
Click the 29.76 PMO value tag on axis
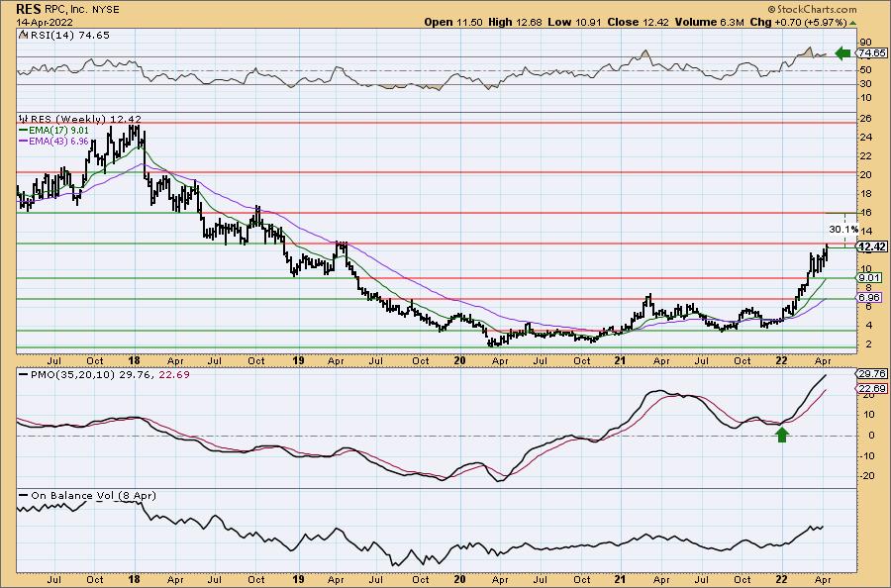click(871, 374)
